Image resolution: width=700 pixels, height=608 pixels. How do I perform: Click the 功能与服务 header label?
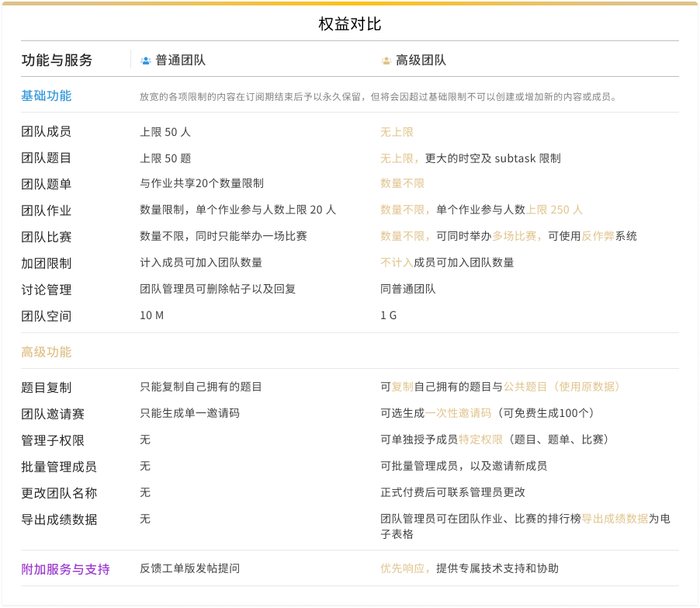57,61
